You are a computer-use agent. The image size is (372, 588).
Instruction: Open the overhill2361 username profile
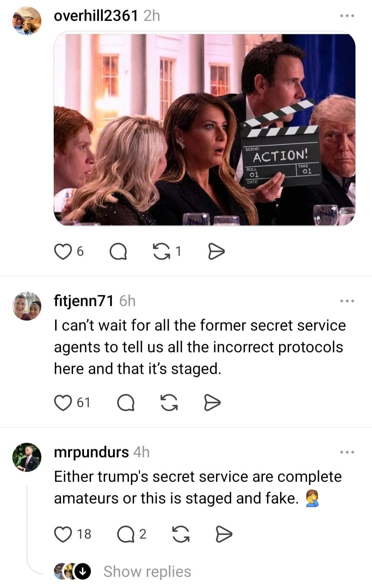tap(96, 16)
